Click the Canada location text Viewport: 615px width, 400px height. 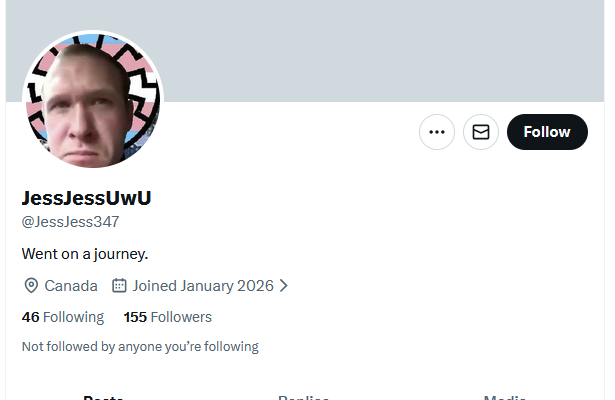pos(71,285)
